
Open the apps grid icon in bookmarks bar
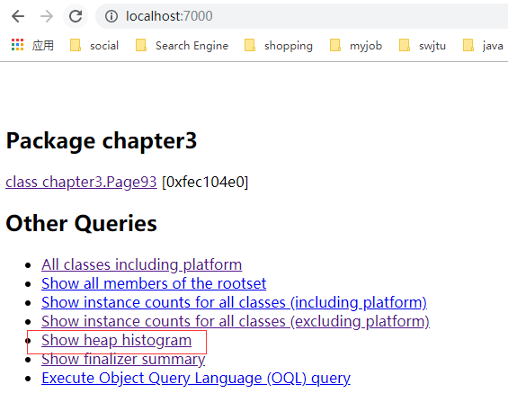click(17, 45)
